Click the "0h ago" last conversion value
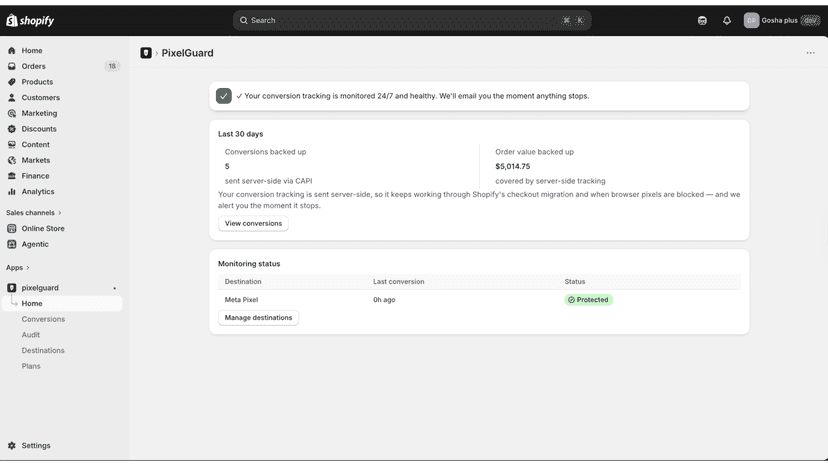 tap(384, 300)
